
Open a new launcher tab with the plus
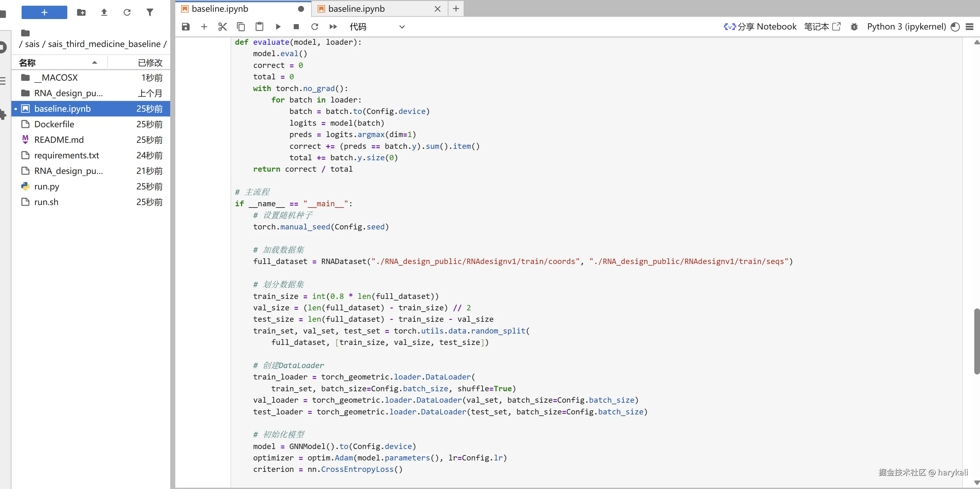point(456,9)
